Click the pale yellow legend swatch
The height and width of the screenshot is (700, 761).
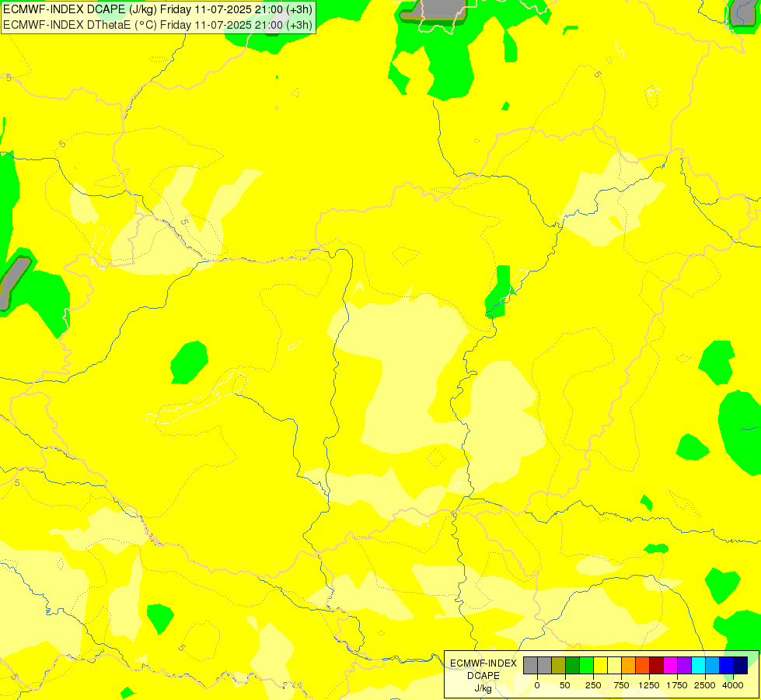pos(614,665)
